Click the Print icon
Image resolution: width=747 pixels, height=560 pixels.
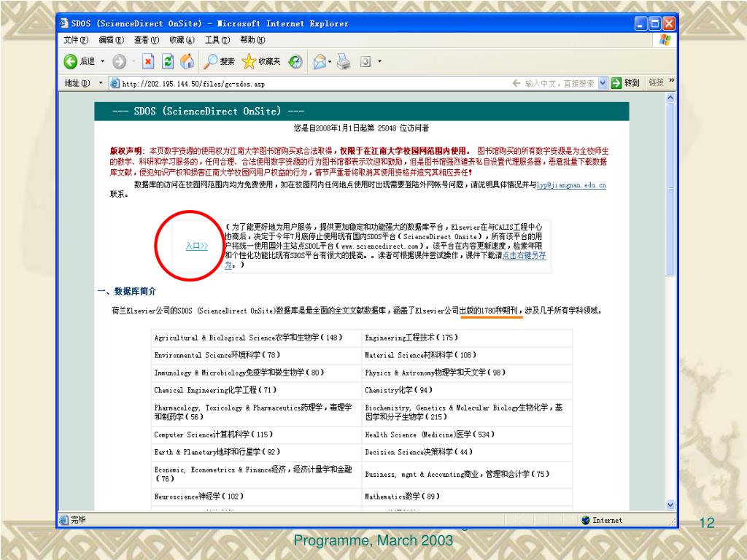click(344, 61)
